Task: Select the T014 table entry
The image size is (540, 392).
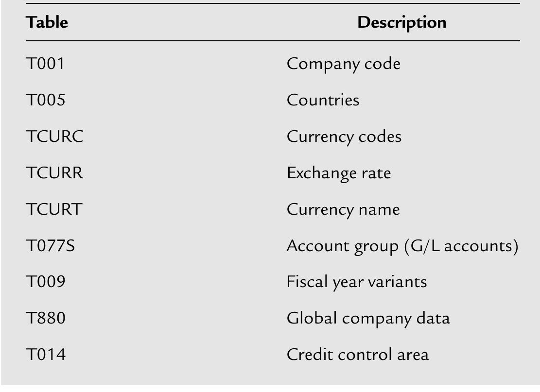Action: point(46,355)
